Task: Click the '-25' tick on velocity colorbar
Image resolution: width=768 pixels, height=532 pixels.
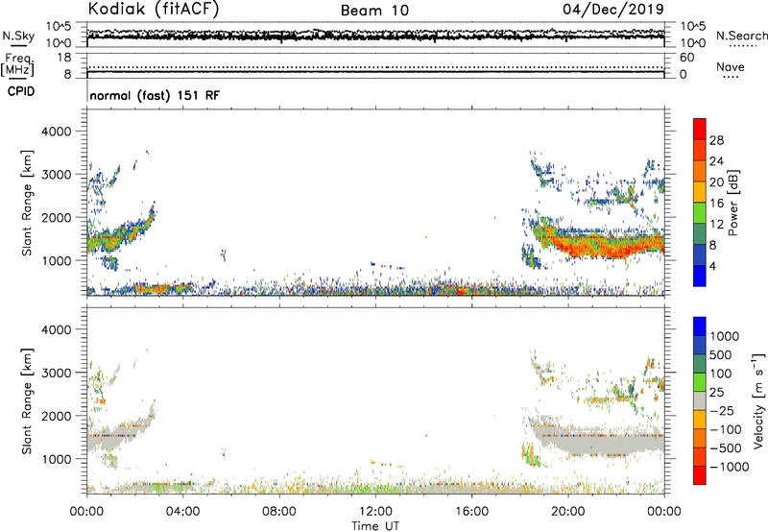Action: (x=721, y=410)
